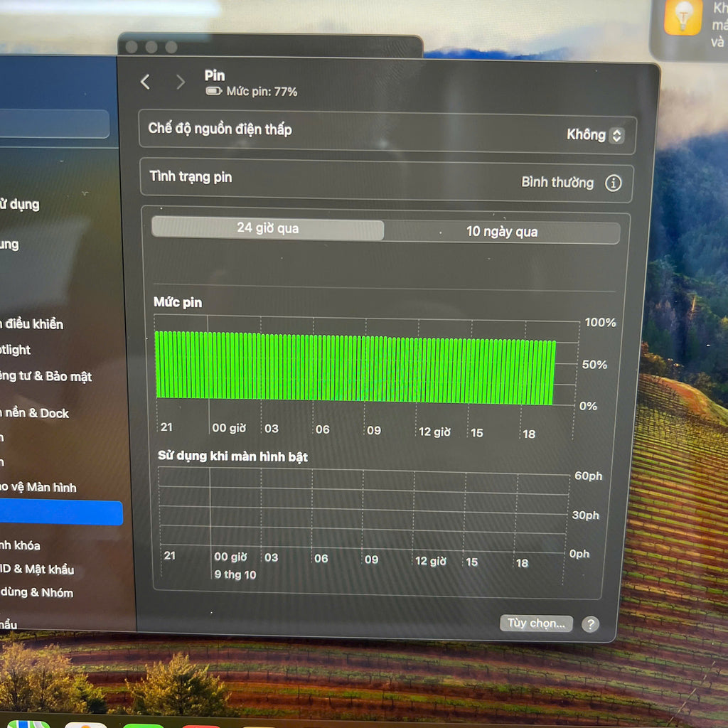Open the Maps app in the Dock
The width and height of the screenshot is (728, 728).
tap(27, 724)
